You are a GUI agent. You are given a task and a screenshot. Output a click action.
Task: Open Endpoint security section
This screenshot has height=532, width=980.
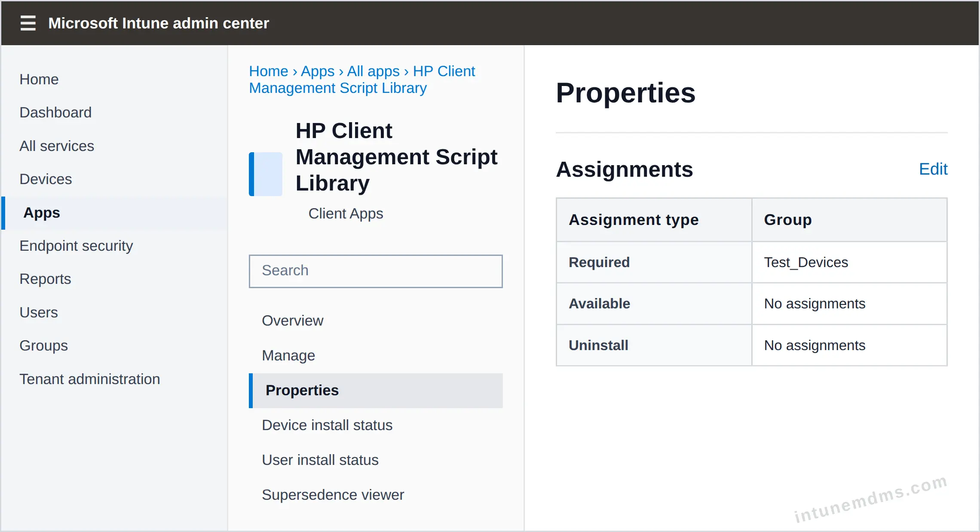coord(76,246)
